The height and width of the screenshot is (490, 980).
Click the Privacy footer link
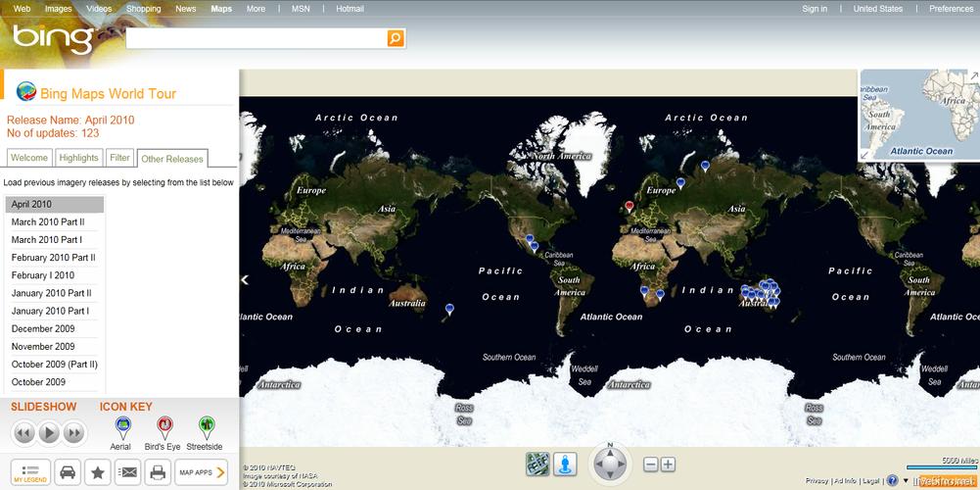tap(817, 480)
